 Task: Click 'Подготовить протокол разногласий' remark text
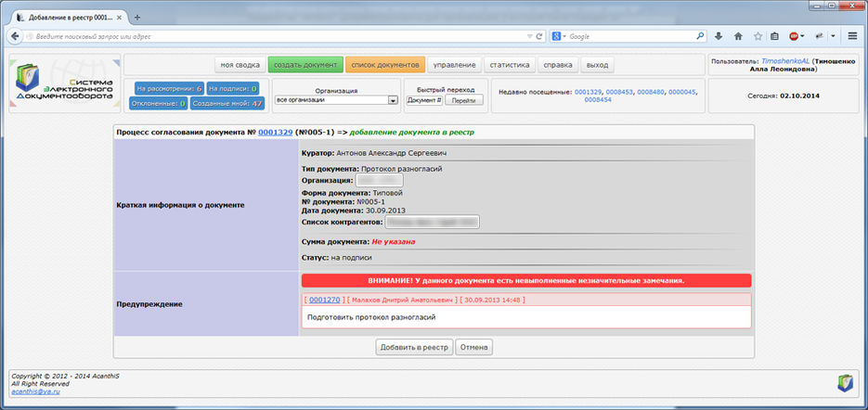tap(371, 317)
